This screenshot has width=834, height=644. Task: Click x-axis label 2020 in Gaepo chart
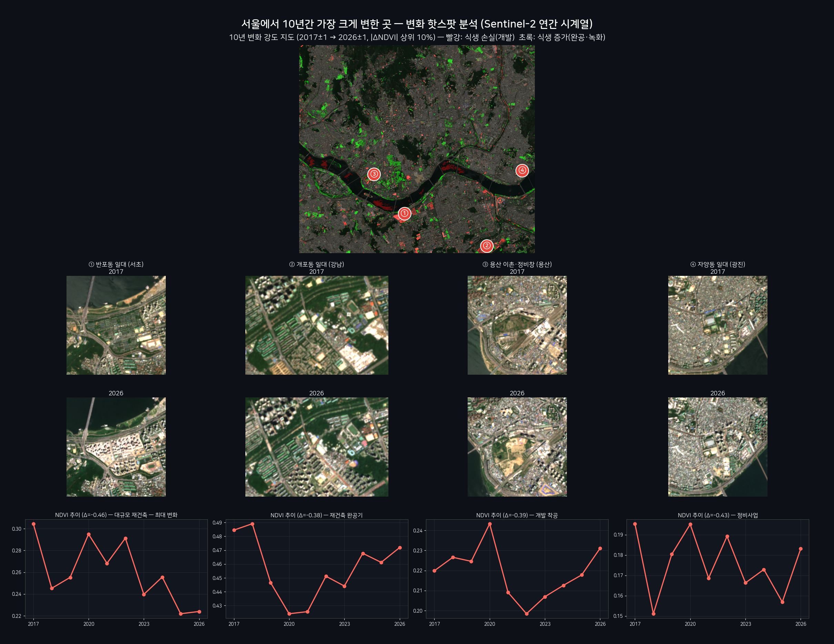289,624
